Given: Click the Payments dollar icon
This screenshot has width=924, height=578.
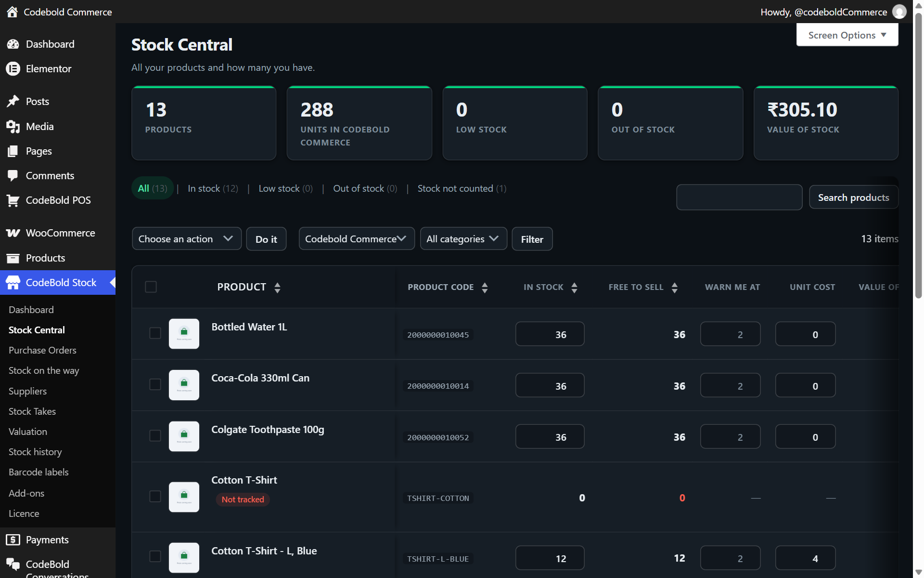Looking at the screenshot, I should coord(13,539).
